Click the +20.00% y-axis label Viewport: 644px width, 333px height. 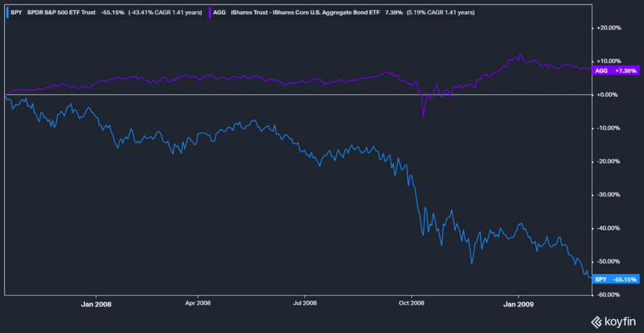609,28
